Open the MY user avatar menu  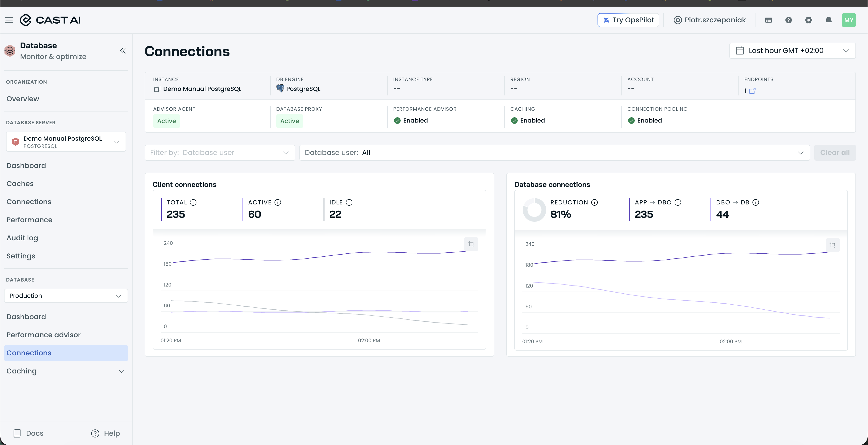pyautogui.click(x=848, y=20)
